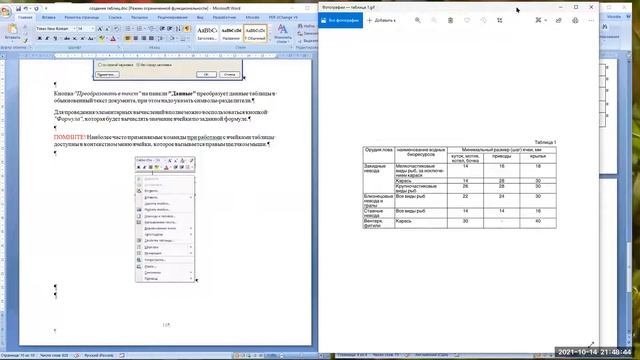Justify text in Word ribbon
640x360 pixels.
click(x=151, y=38)
